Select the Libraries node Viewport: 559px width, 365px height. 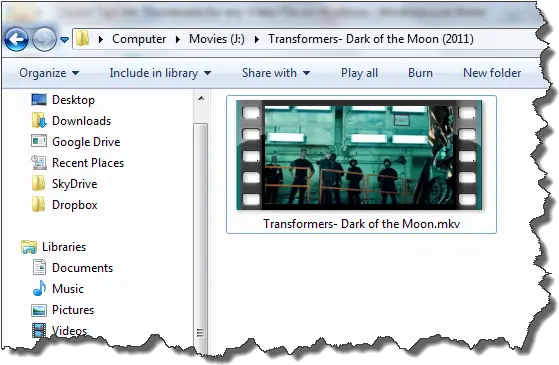click(64, 247)
